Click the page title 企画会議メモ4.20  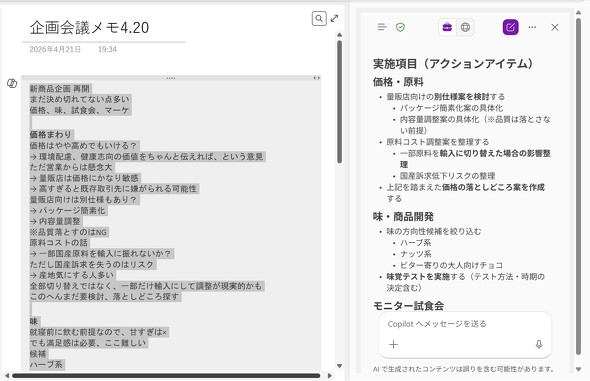pos(89,27)
